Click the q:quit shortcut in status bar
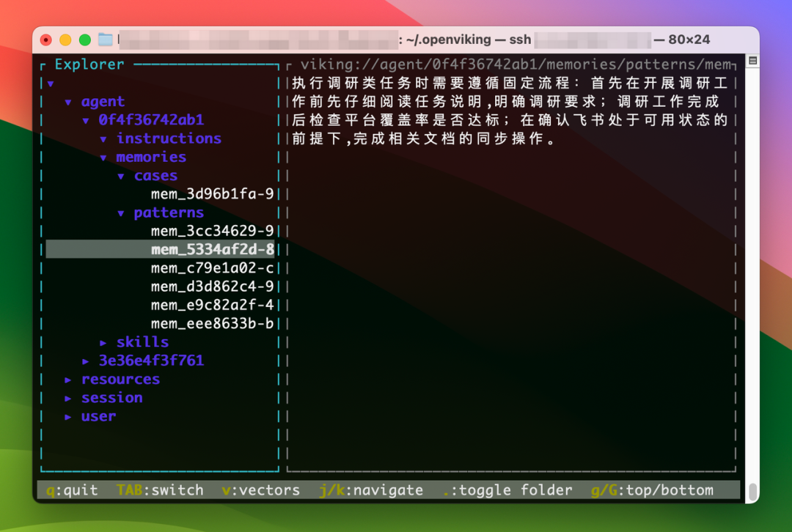 click(72, 490)
